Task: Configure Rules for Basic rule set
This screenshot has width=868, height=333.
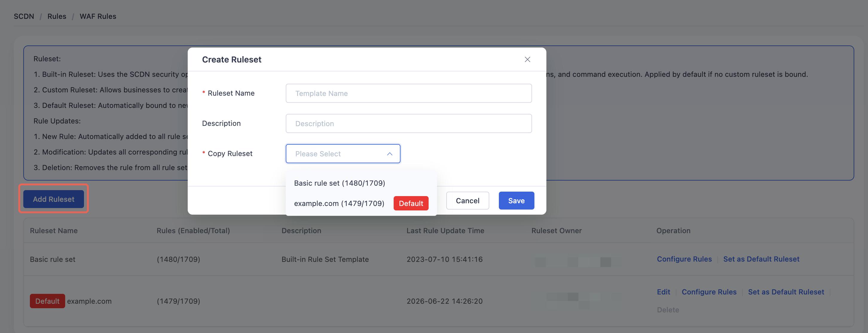Action: (684, 259)
